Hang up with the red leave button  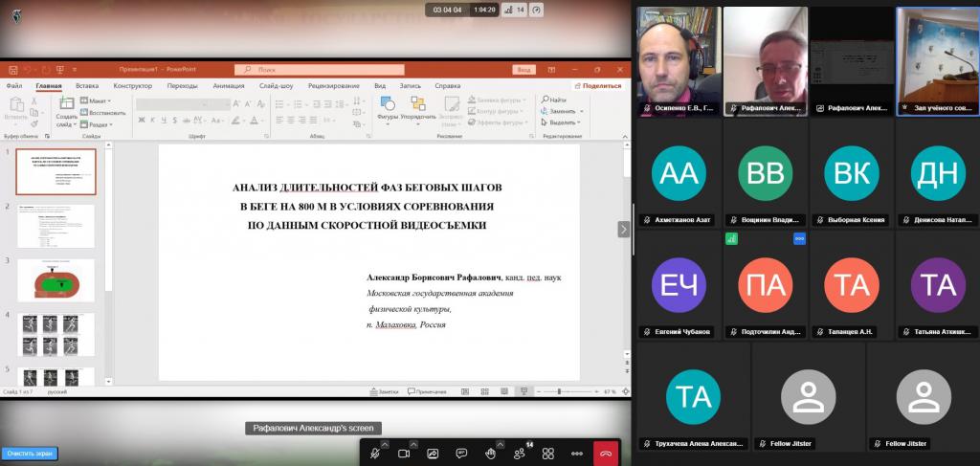point(606,454)
